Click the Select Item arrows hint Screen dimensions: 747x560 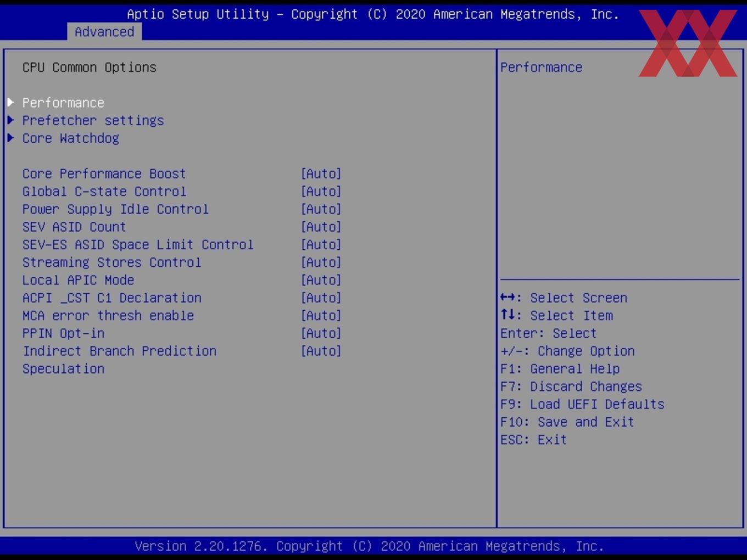[x=556, y=316]
